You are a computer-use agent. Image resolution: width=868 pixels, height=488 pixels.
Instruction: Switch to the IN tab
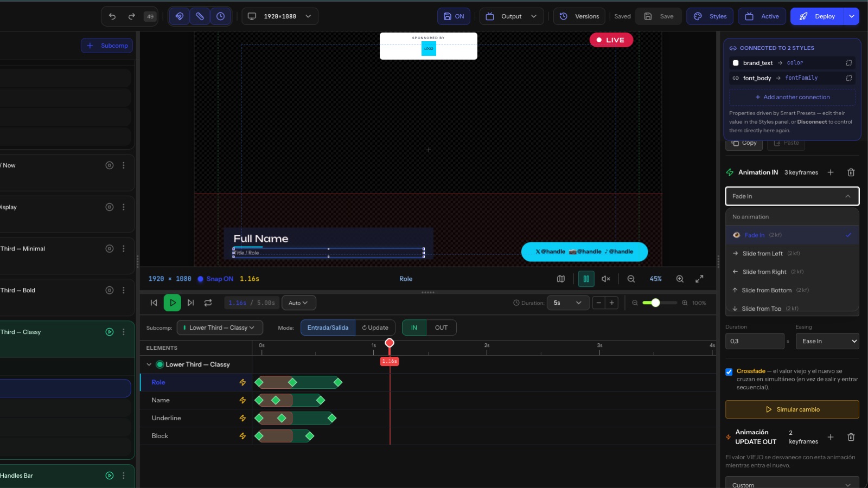coord(414,328)
